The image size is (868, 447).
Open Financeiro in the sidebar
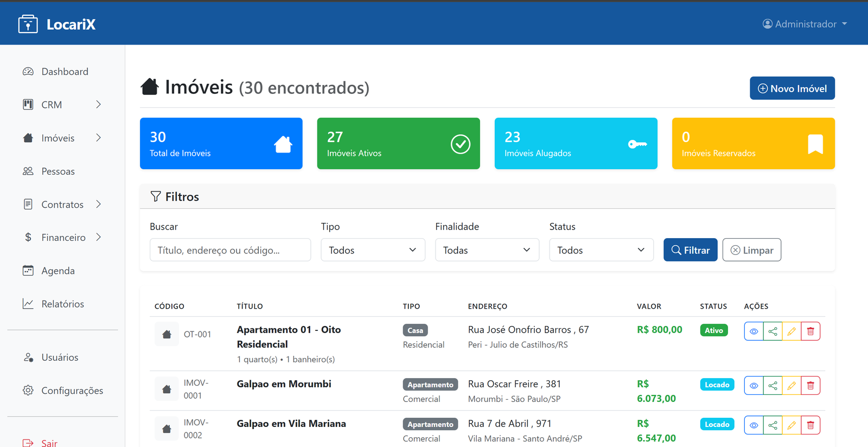click(x=63, y=238)
